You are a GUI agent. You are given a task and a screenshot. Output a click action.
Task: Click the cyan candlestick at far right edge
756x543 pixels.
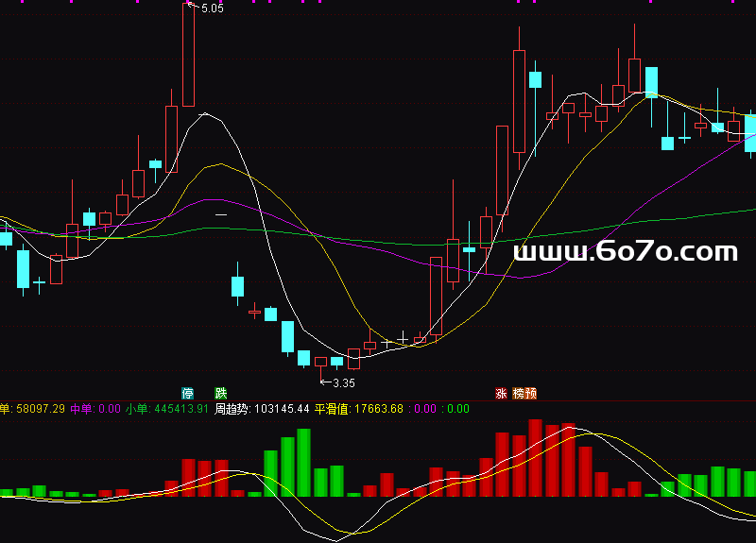tap(750, 132)
